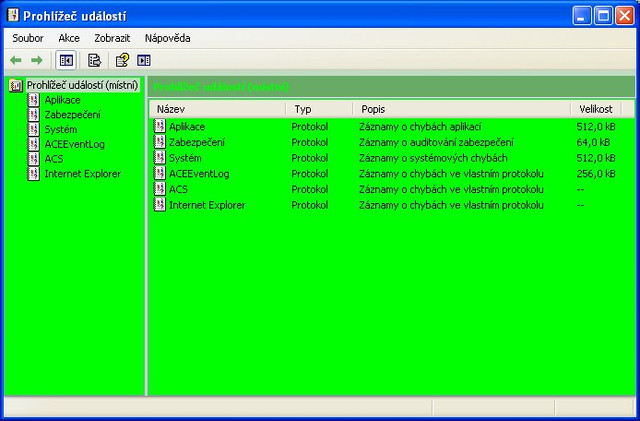Click the 256,0 kB size value
Viewport: 640px width, 421px height.
pyautogui.click(x=596, y=174)
